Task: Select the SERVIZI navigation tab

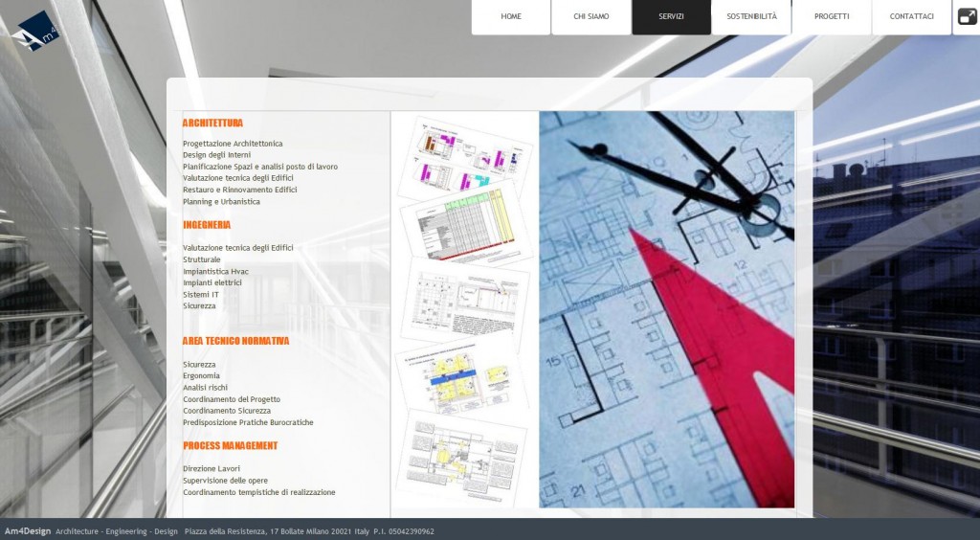Action: (671, 16)
